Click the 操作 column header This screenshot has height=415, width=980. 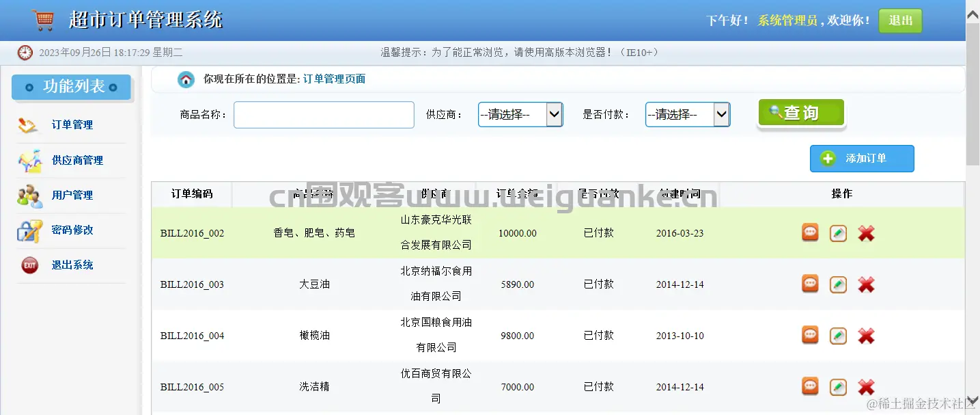point(841,194)
